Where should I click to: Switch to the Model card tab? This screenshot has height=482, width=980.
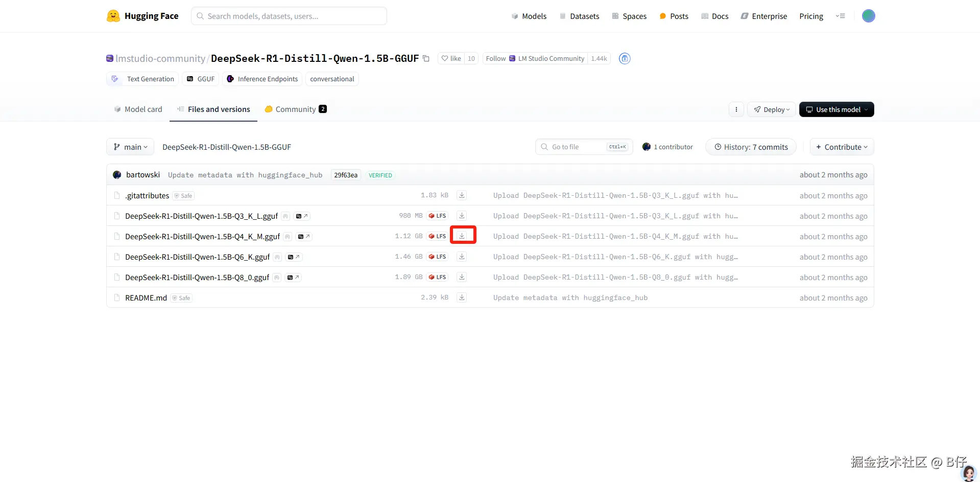138,109
